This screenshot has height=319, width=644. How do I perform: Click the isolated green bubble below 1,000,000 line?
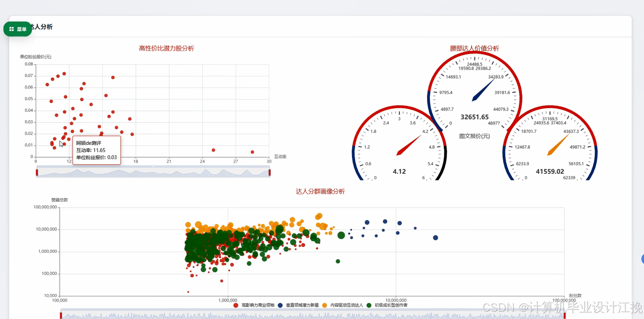(338, 261)
